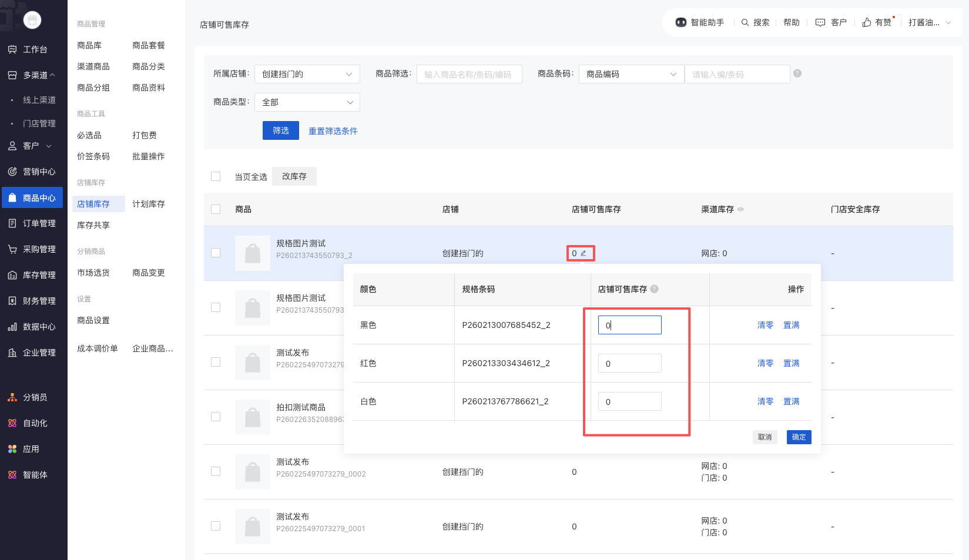Viewport: 969px width, 560px height.
Task: Select checkbox for 拍扣测试商品 row
Action: coord(216,417)
